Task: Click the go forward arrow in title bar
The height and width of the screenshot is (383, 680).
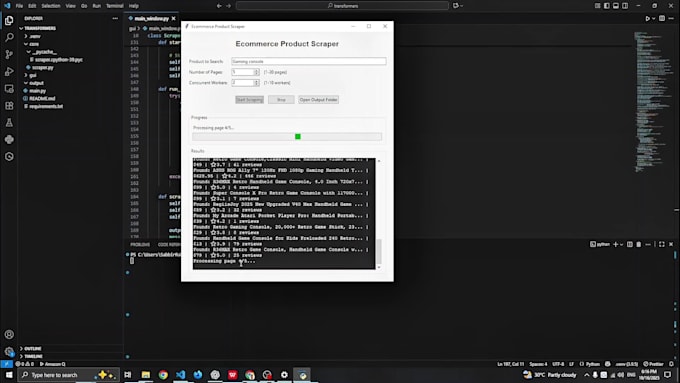Action: pos(229,6)
